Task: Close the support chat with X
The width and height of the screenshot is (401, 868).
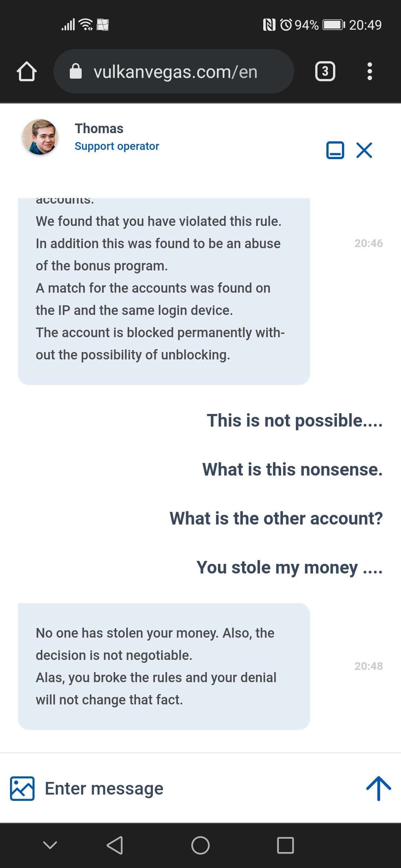Action: tap(364, 150)
